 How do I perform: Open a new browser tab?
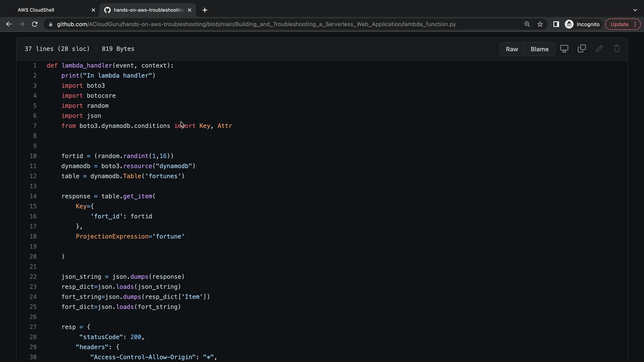(x=205, y=10)
